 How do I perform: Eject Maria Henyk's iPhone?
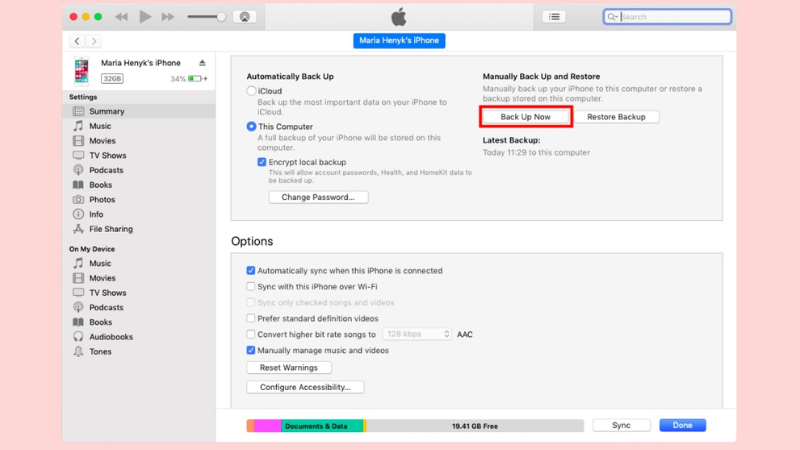point(202,63)
